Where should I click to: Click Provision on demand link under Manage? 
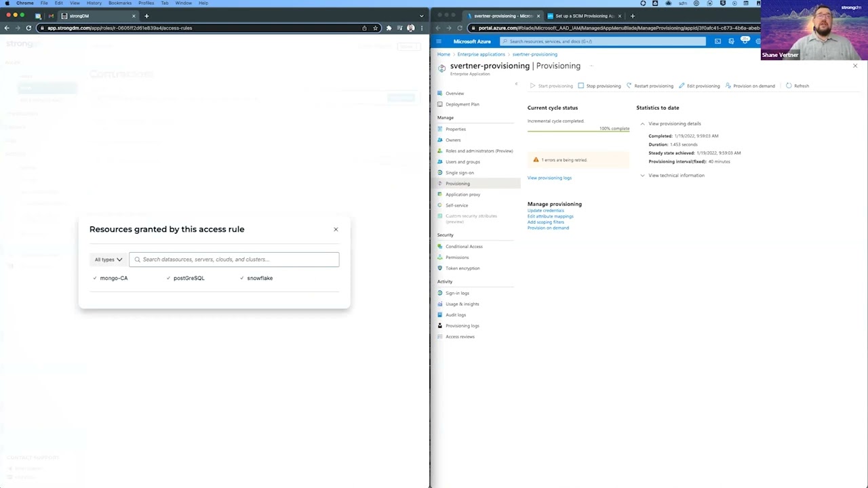coord(548,228)
